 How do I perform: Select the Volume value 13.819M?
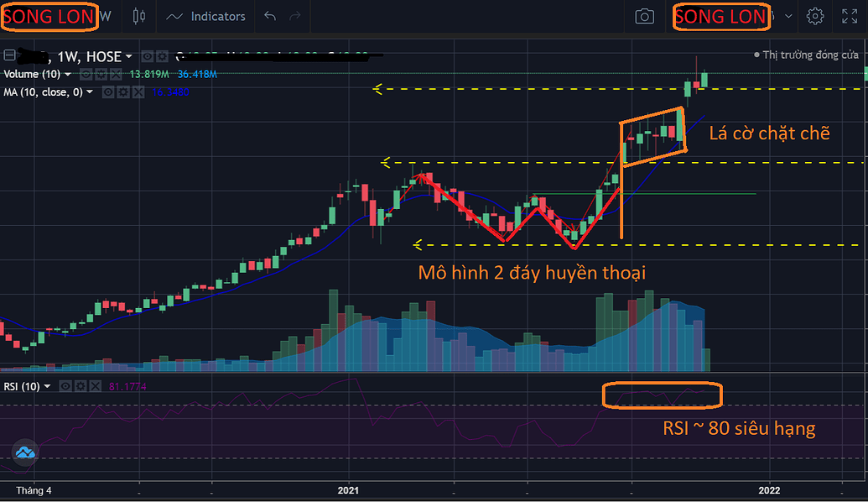coord(149,74)
